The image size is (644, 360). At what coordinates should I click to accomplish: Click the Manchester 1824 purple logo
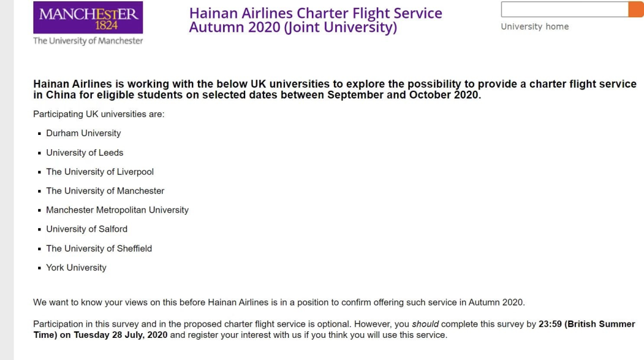[x=88, y=17]
